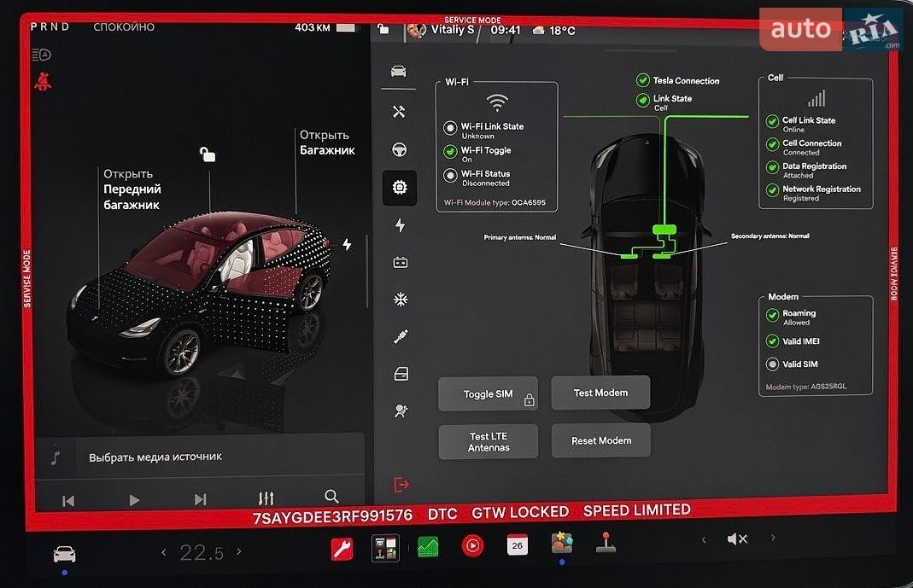913x588 pixels.
Task: Tap the 22.5 temperature setting
Action: 202,552
